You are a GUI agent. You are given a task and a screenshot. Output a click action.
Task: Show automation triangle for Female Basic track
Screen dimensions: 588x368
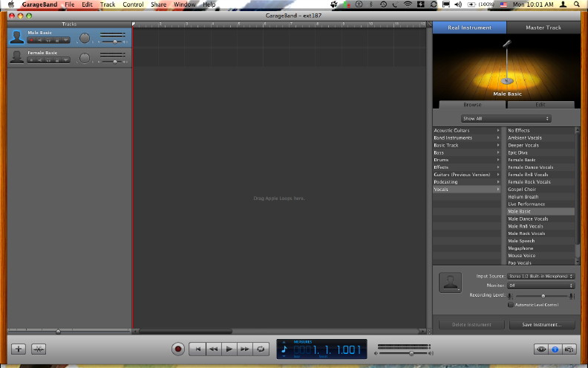[x=65, y=60]
